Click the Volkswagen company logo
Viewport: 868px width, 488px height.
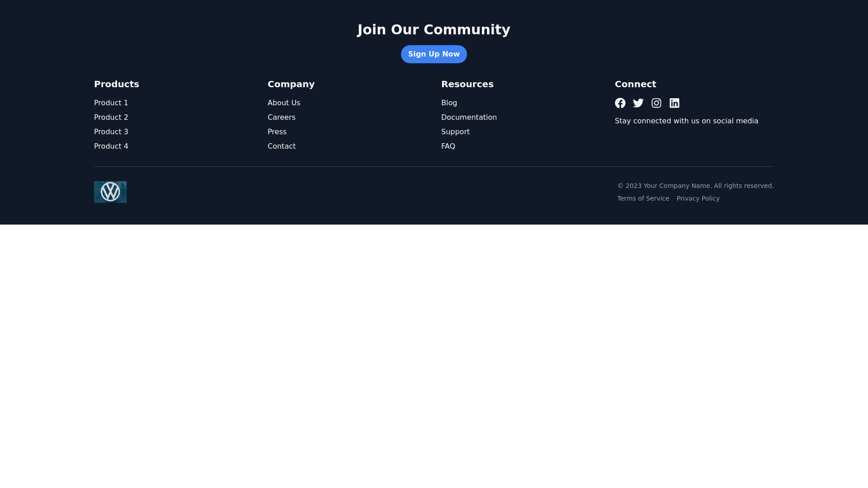coord(110,192)
